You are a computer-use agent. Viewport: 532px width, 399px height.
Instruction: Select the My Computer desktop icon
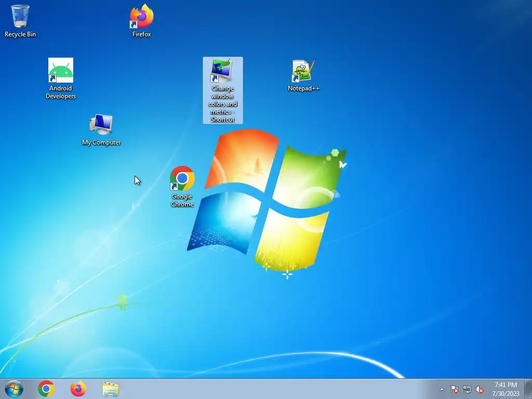(x=101, y=130)
